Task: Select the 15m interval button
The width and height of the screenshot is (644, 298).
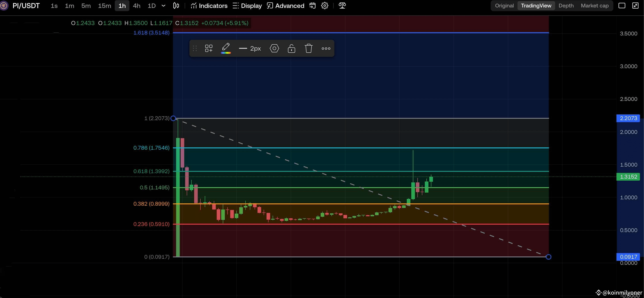Action: coord(104,5)
